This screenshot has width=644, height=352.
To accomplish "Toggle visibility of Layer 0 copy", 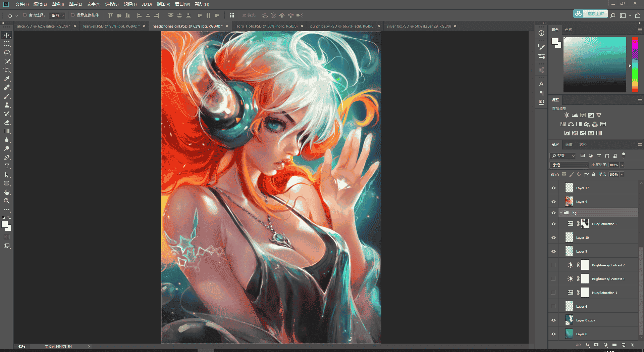I will coord(553,320).
